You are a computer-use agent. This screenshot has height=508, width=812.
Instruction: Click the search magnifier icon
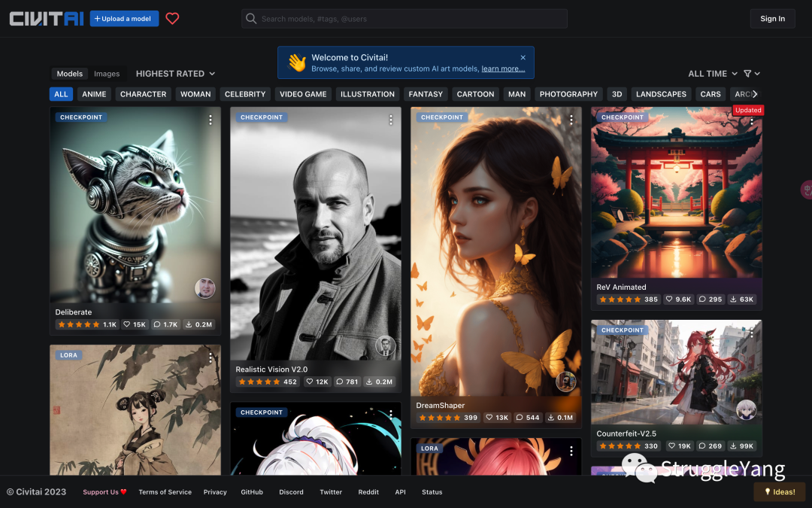tap(251, 19)
